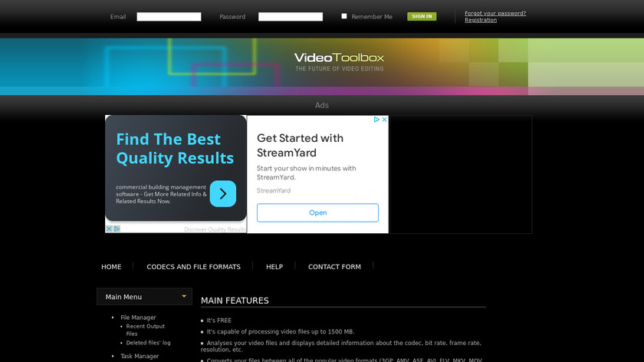Click the text about processing files up to 1500 MB

click(281, 331)
